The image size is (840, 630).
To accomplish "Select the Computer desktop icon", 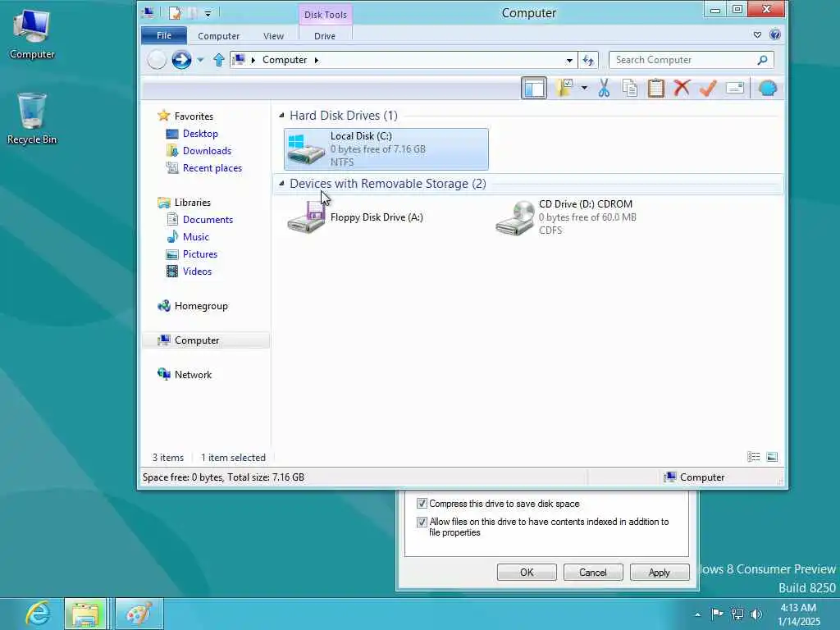I will coord(32,33).
